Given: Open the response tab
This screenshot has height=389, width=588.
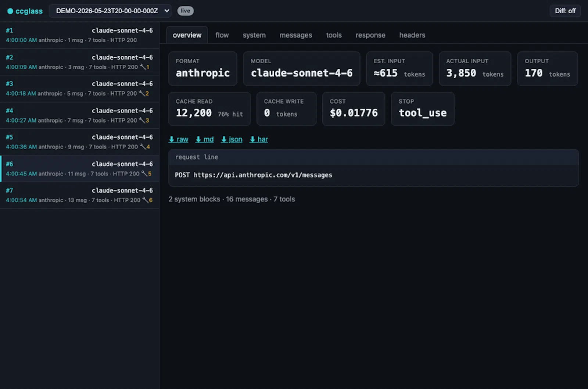Looking at the screenshot, I should [x=370, y=35].
